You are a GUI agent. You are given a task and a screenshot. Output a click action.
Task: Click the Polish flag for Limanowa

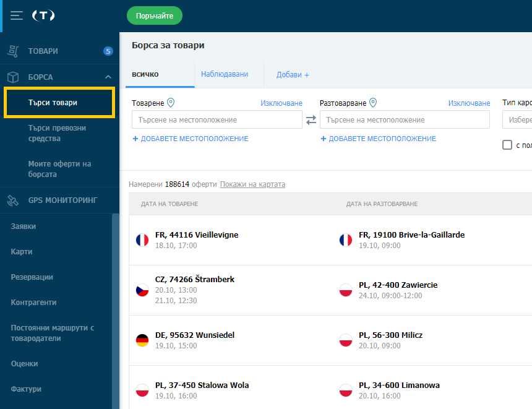tap(346, 390)
